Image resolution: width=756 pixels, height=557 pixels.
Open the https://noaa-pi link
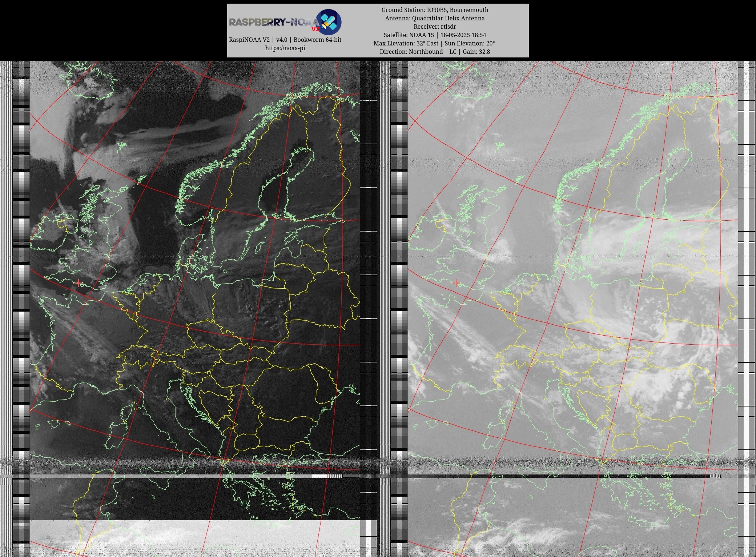click(285, 48)
